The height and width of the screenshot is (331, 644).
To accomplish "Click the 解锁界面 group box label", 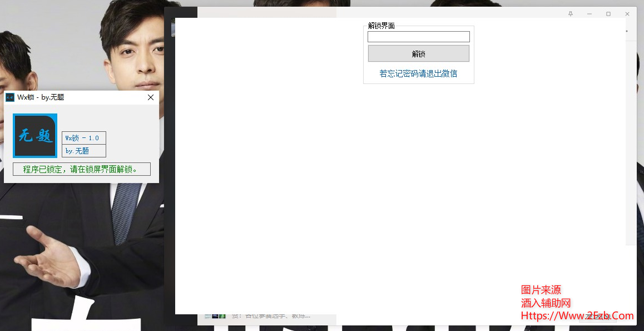I will click(382, 26).
